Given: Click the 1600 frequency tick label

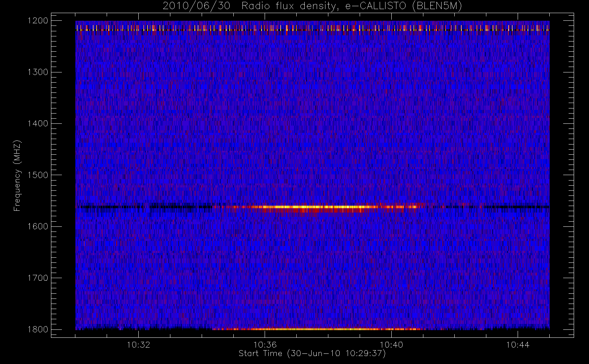Looking at the screenshot, I should tap(38, 226).
